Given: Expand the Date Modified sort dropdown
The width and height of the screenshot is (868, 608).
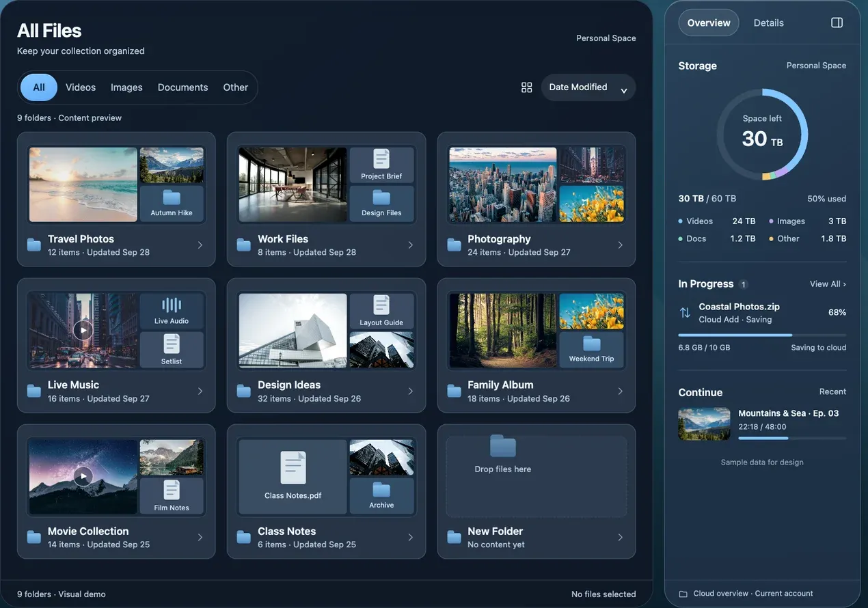Looking at the screenshot, I should 588,87.
